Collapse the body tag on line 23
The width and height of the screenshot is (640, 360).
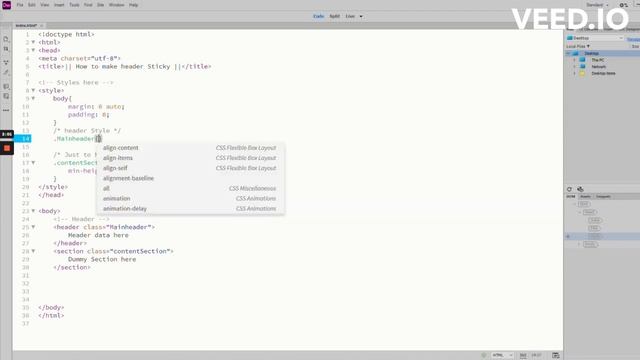point(33,211)
